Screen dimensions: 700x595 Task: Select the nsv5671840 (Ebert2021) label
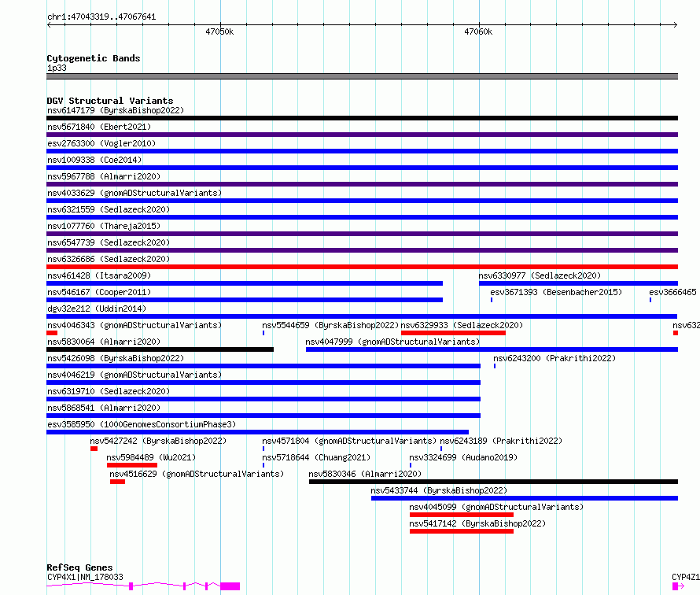coord(99,127)
